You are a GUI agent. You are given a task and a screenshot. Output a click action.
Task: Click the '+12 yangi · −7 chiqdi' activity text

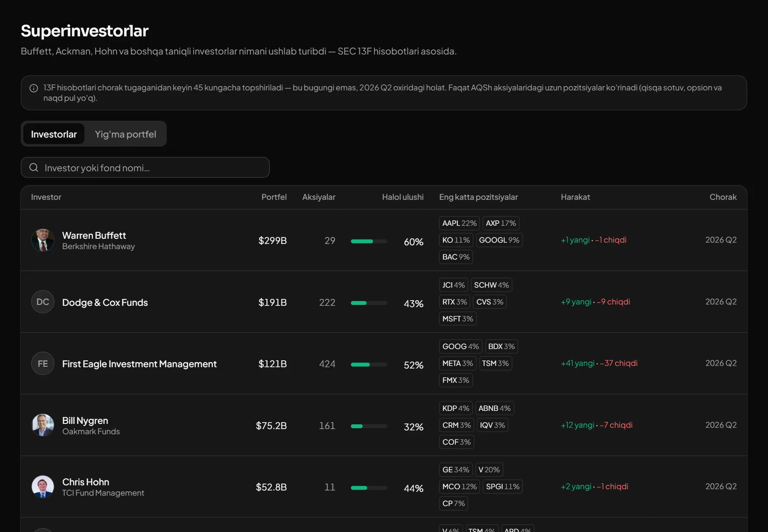597,425
